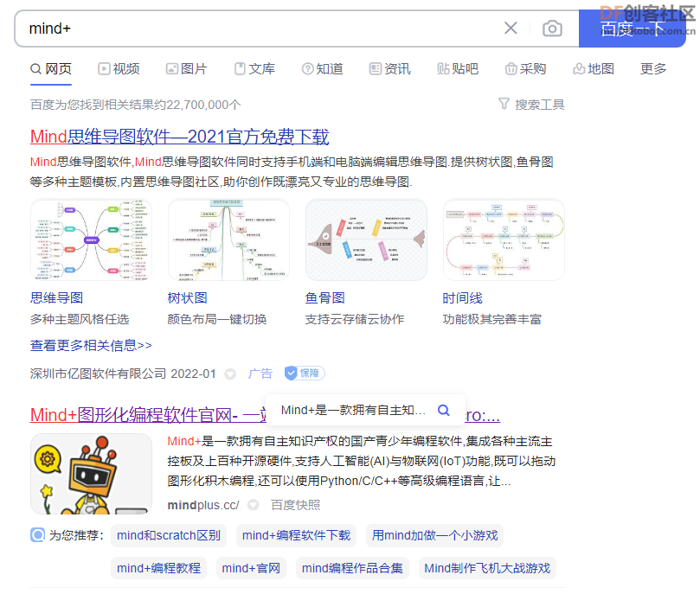Go to the 贴吧 tab
This screenshot has width=700, height=594.
click(x=458, y=68)
